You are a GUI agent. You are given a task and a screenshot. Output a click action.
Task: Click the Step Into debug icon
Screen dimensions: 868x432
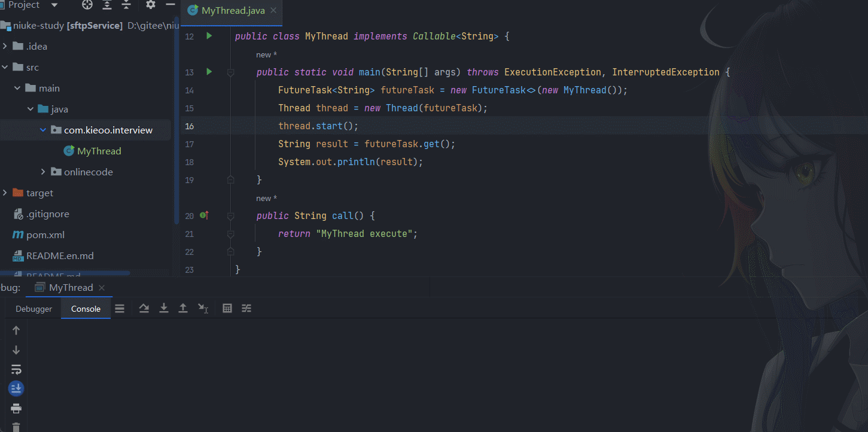(163, 308)
